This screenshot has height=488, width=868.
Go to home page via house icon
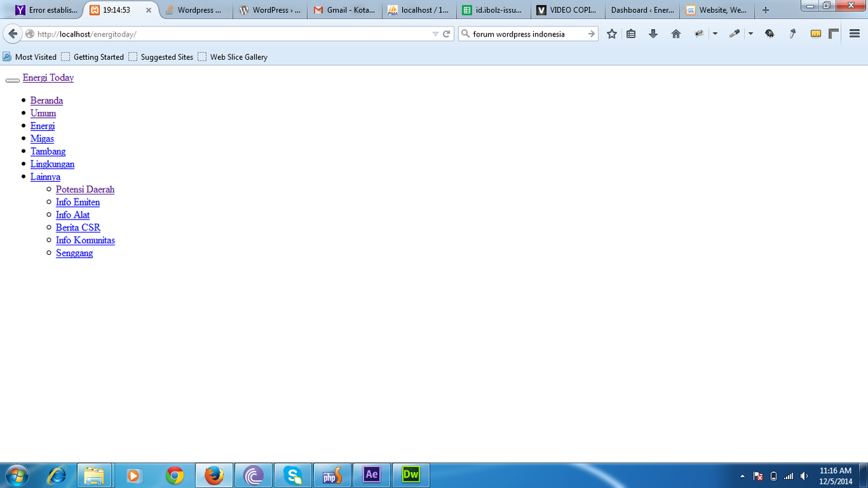point(676,34)
